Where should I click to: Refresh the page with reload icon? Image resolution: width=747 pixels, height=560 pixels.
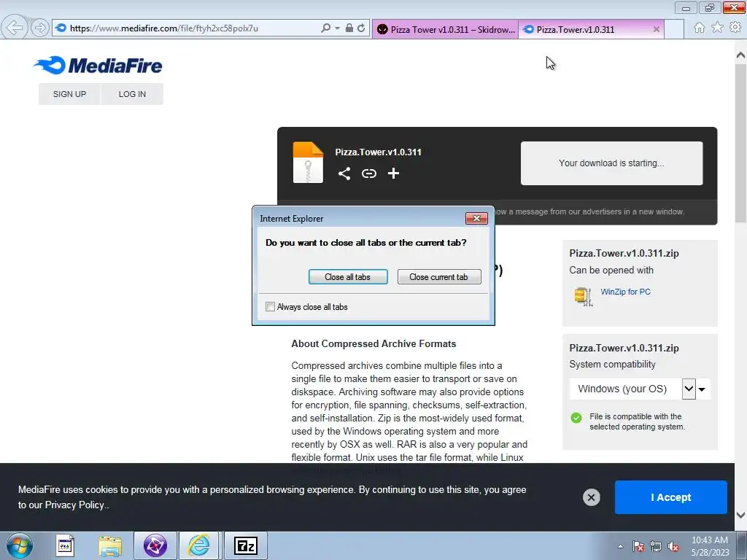[362, 28]
